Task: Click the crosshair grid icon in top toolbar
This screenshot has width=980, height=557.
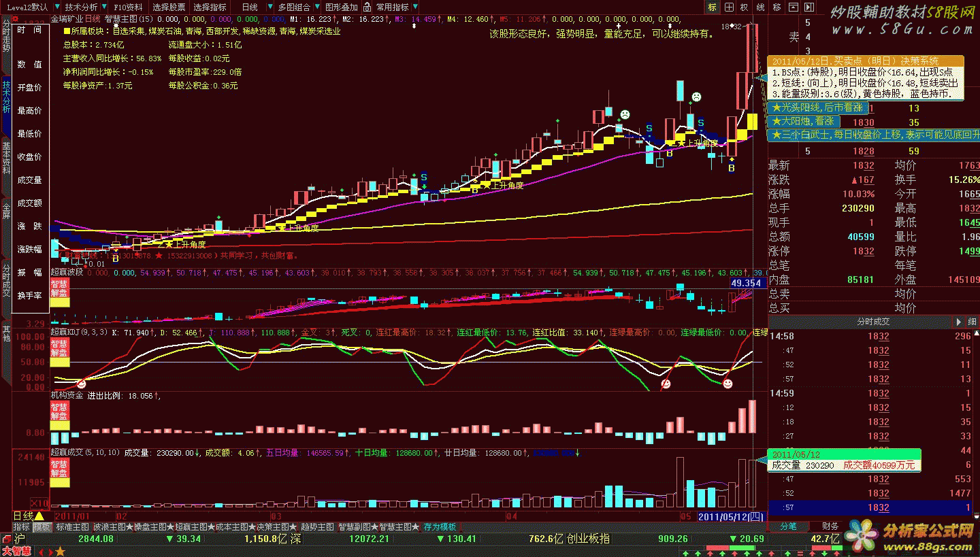Action: [728, 7]
